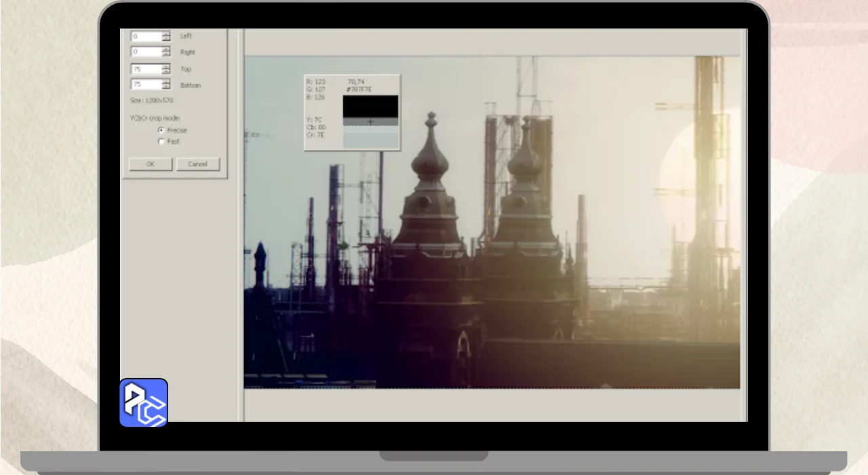Click the video frame crop preview image
Viewport: 868px width, 475px height.
(x=492, y=222)
